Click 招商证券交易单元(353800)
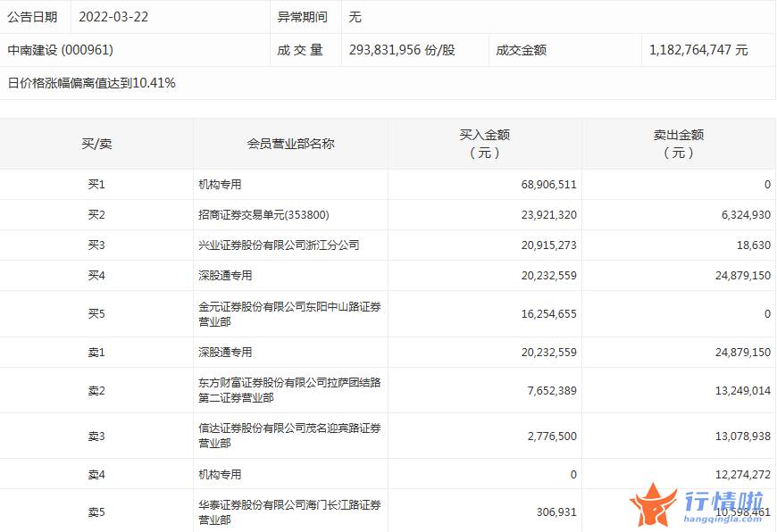The width and height of the screenshot is (777, 532). pos(263,215)
